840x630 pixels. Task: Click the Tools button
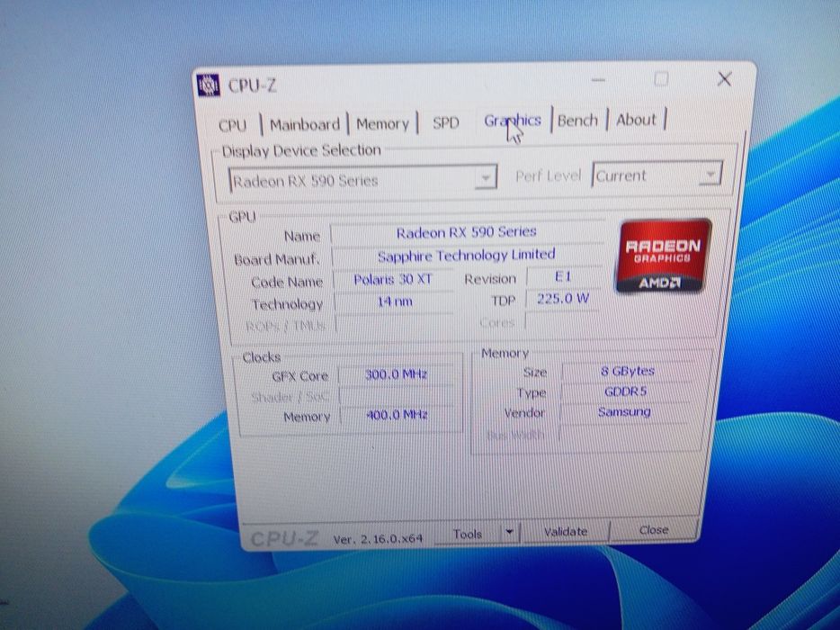click(x=468, y=534)
